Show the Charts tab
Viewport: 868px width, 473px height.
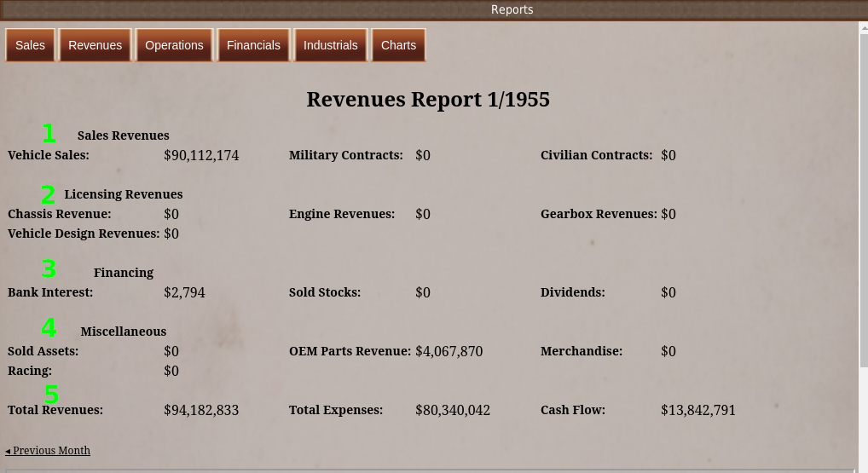tap(398, 45)
